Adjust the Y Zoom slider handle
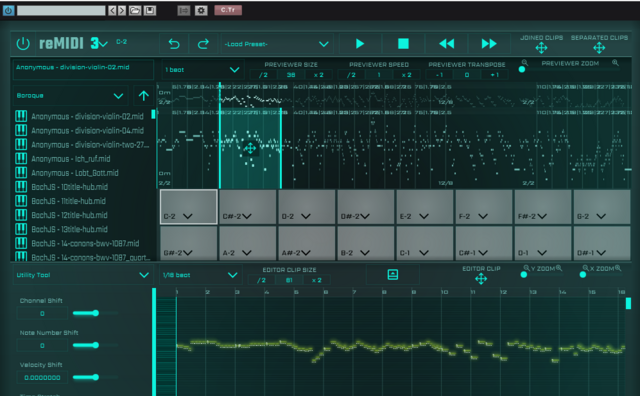 tap(524, 275)
